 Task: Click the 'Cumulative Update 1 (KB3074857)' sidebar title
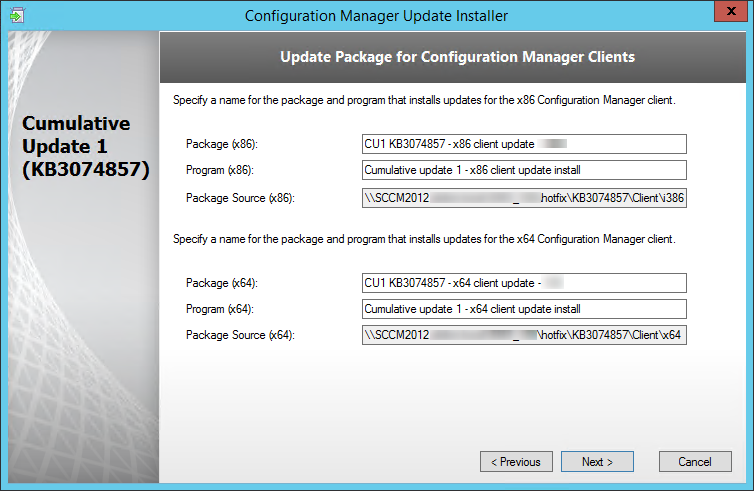pos(86,146)
